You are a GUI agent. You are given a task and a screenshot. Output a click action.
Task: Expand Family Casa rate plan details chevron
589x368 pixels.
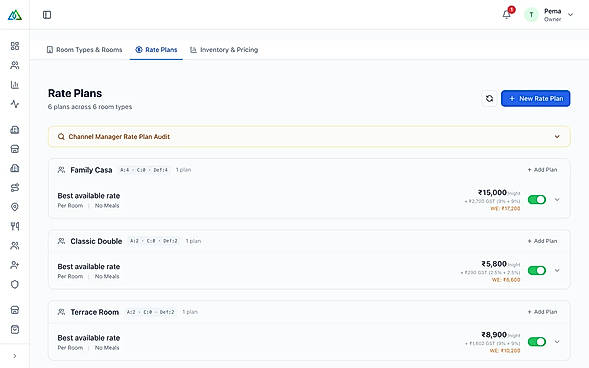tap(557, 200)
